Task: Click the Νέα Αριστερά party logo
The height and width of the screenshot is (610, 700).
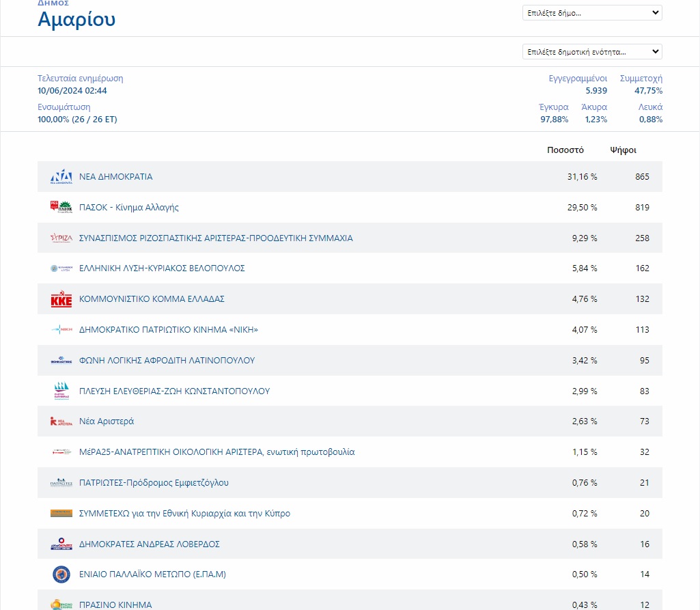Action: point(61,421)
